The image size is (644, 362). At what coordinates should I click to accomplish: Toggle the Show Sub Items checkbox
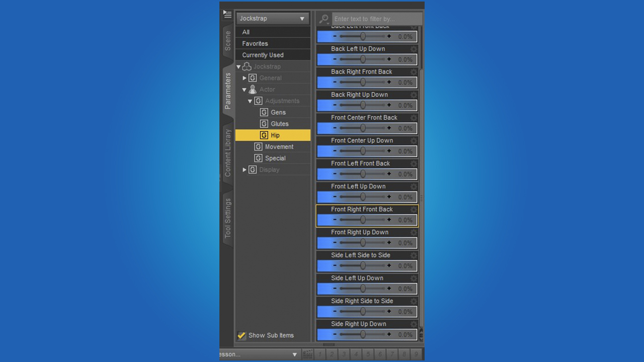[242, 335]
